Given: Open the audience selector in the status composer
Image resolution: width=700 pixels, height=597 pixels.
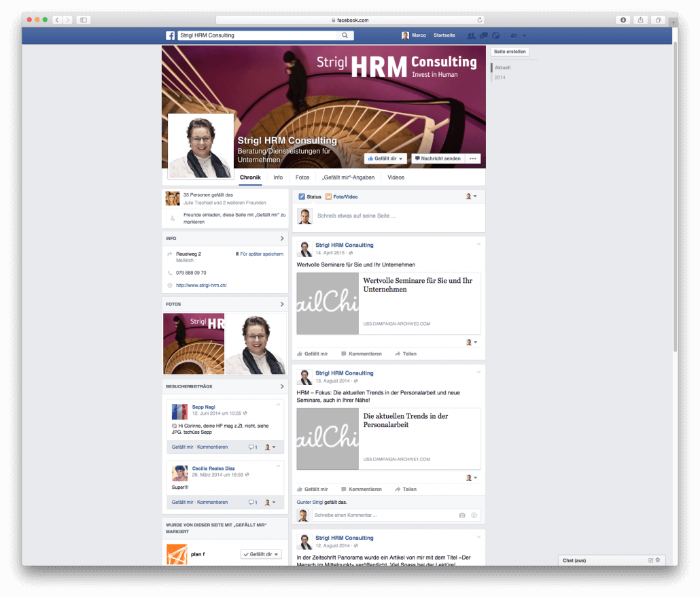Looking at the screenshot, I should (x=471, y=197).
